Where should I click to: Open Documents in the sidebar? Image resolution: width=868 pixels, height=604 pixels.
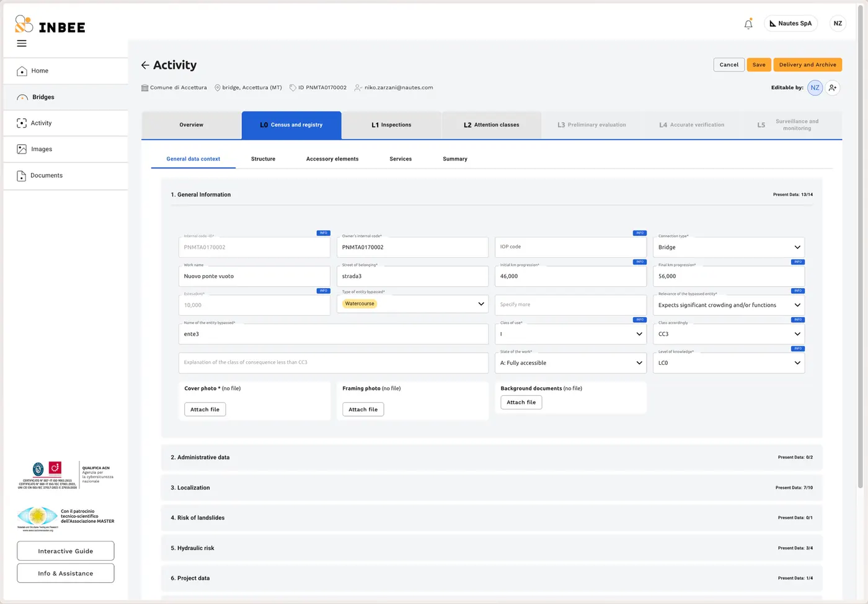66,175
